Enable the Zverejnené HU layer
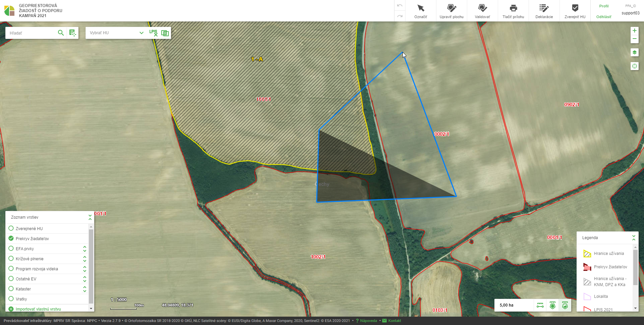 (11, 228)
